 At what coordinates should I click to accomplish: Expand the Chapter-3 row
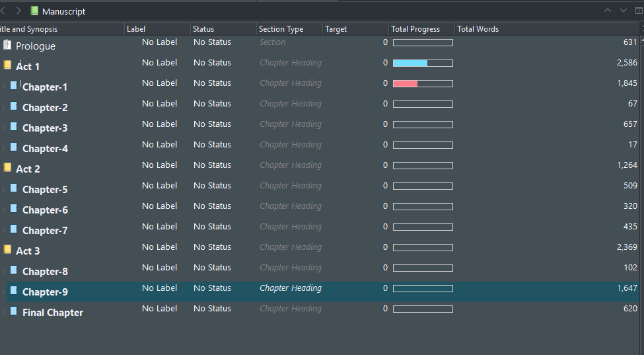3,128
